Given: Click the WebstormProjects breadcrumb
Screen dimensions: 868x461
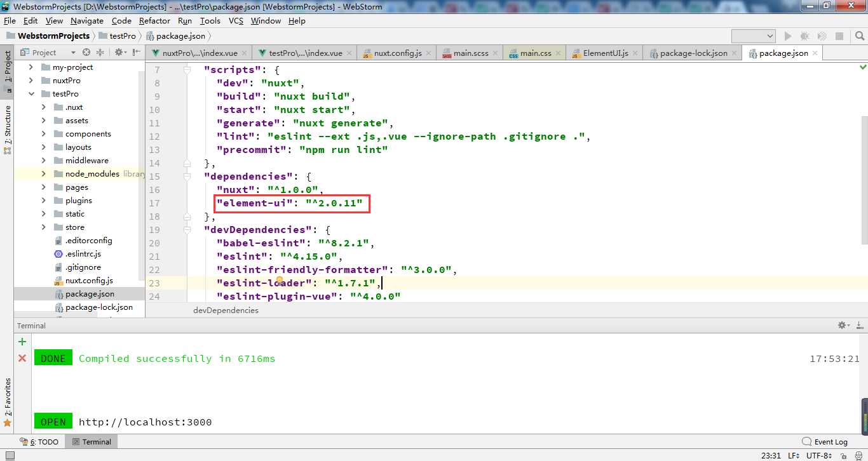Looking at the screenshot, I should pos(48,36).
